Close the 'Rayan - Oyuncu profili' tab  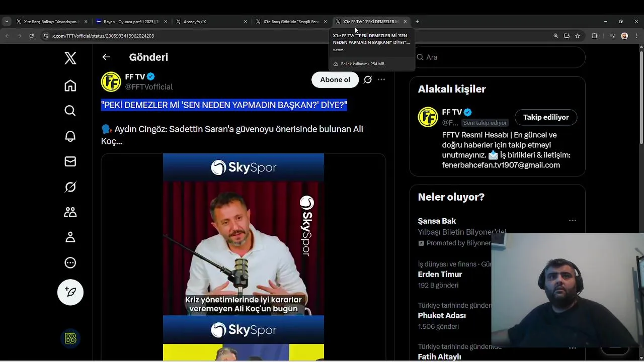click(166, 22)
